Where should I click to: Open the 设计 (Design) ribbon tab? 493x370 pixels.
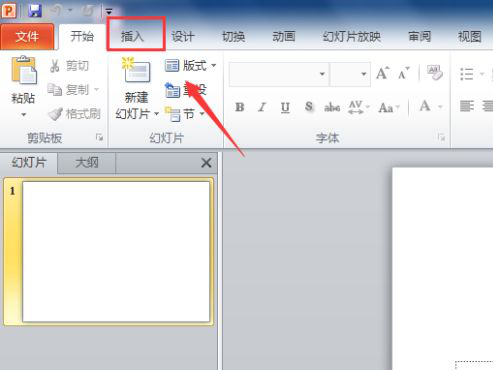pyautogui.click(x=183, y=36)
